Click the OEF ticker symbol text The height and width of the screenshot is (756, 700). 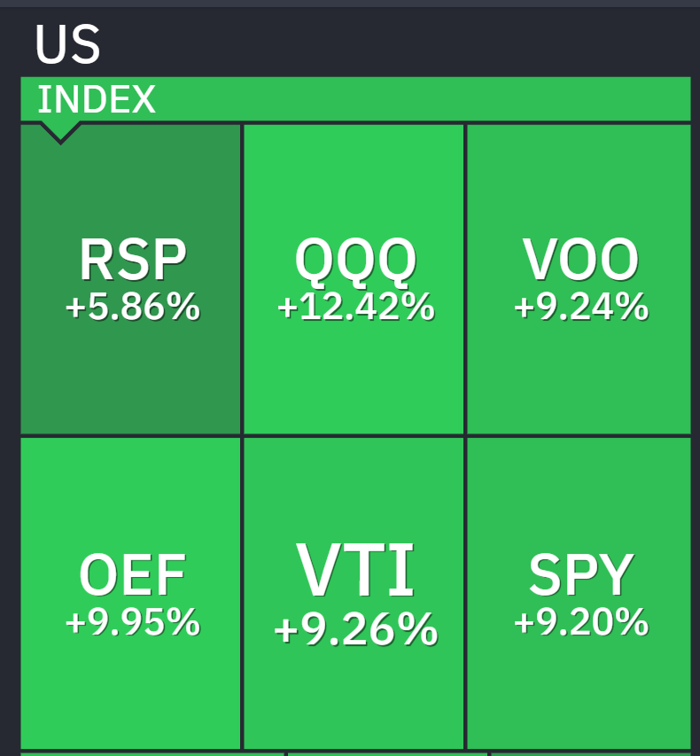[132, 575]
